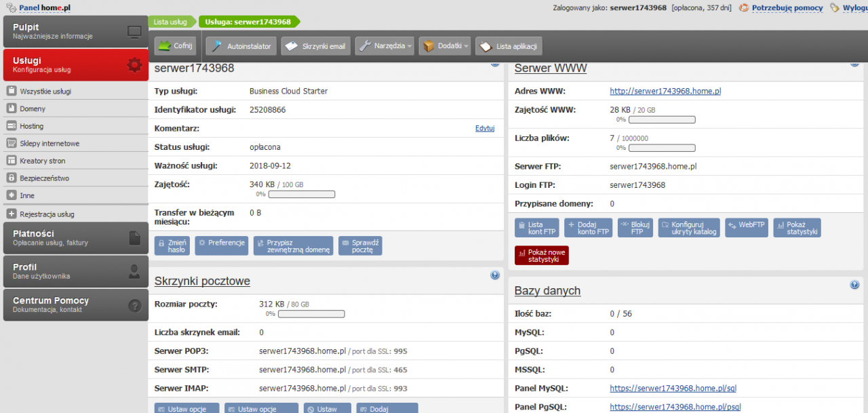Open Lista kont FTP

537,228
